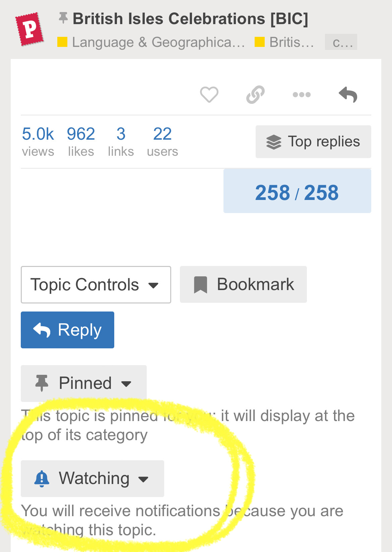Click the bell icon on Watching button
392x552 pixels.
click(42, 479)
